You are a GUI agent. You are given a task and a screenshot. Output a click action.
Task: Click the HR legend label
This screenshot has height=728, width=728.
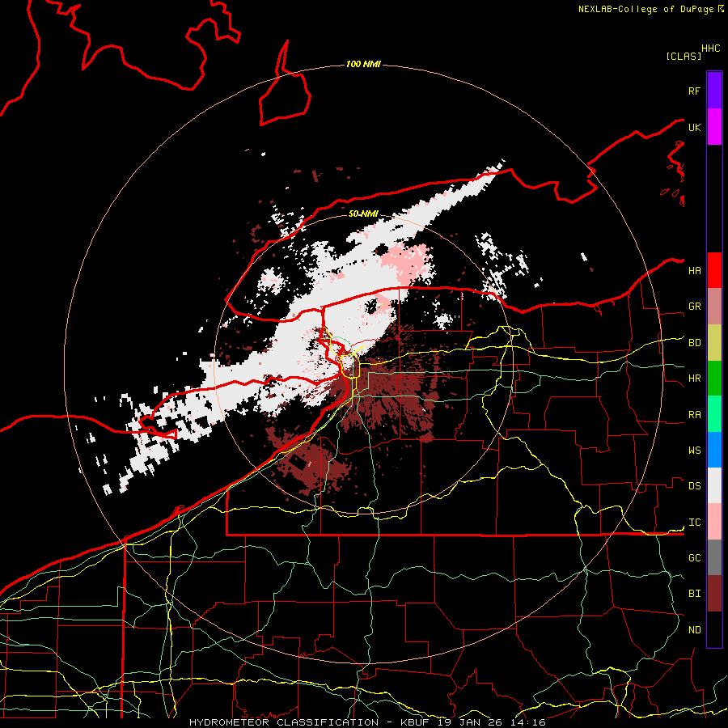[x=694, y=379]
